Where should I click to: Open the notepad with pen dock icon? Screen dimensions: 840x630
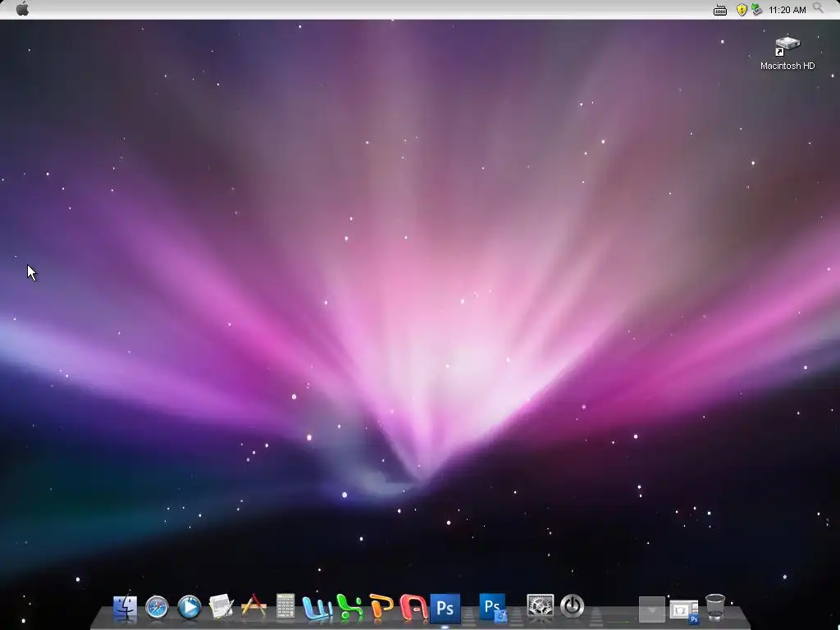click(x=221, y=607)
